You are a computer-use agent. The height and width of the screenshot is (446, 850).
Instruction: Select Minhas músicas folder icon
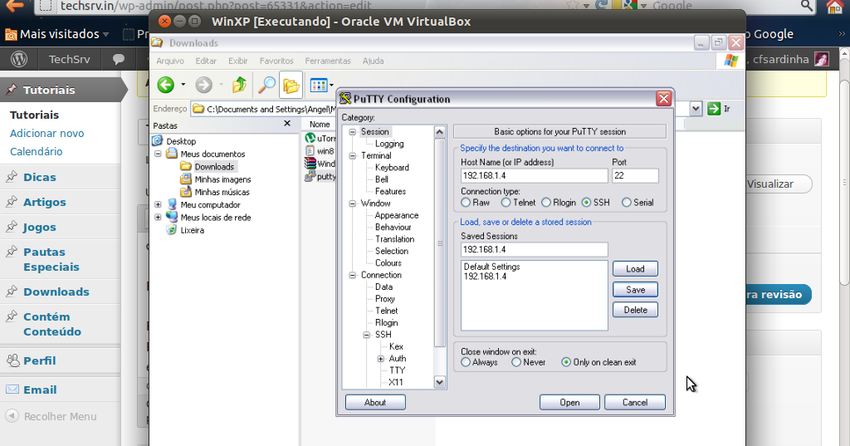[186, 192]
